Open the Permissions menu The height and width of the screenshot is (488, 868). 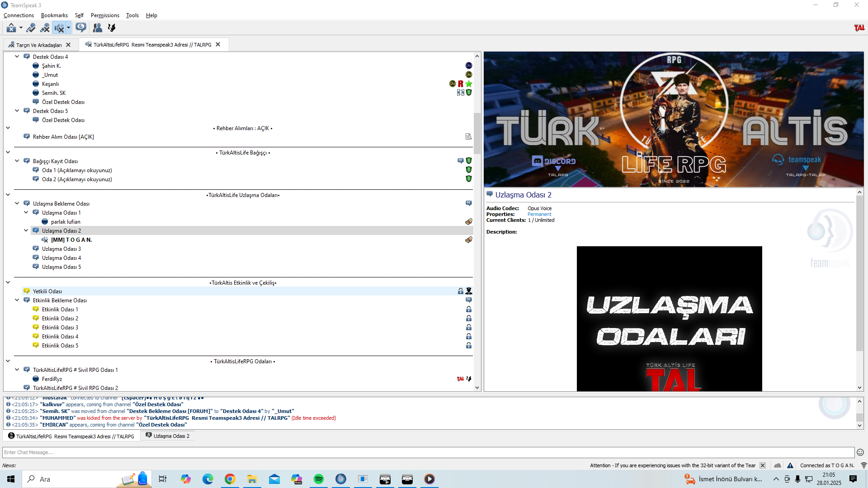pos(105,15)
